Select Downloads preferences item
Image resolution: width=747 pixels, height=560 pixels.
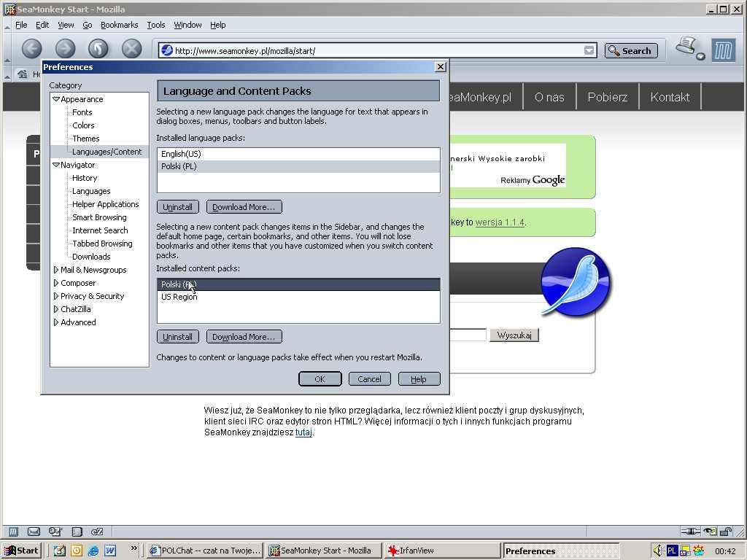(91, 257)
